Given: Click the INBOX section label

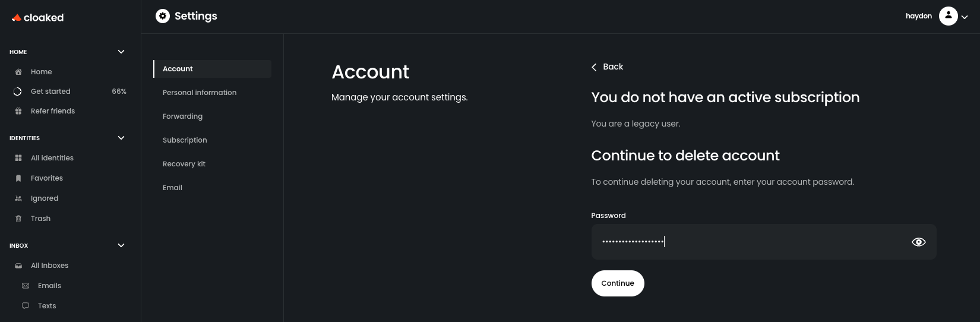Looking at the screenshot, I should [19, 246].
